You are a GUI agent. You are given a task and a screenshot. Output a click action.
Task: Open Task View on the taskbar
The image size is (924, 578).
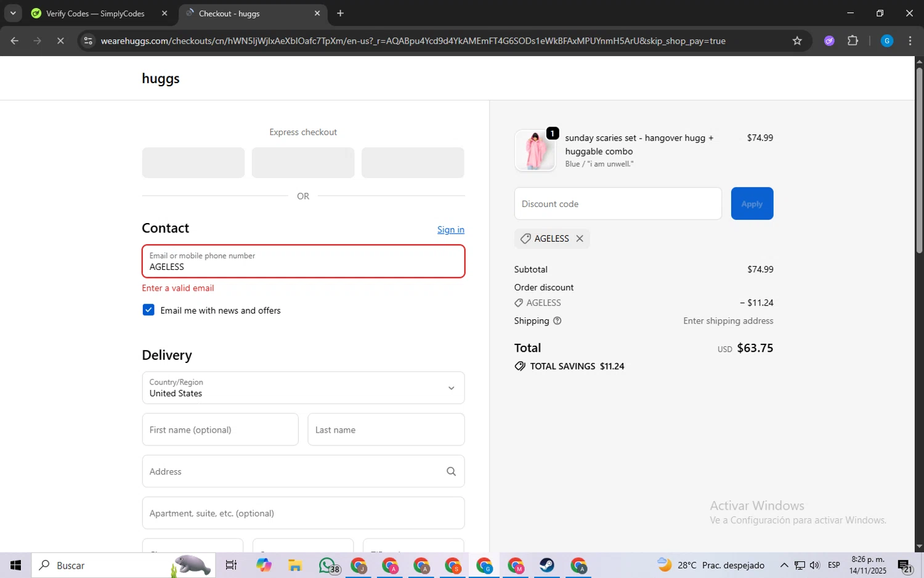[231, 565]
